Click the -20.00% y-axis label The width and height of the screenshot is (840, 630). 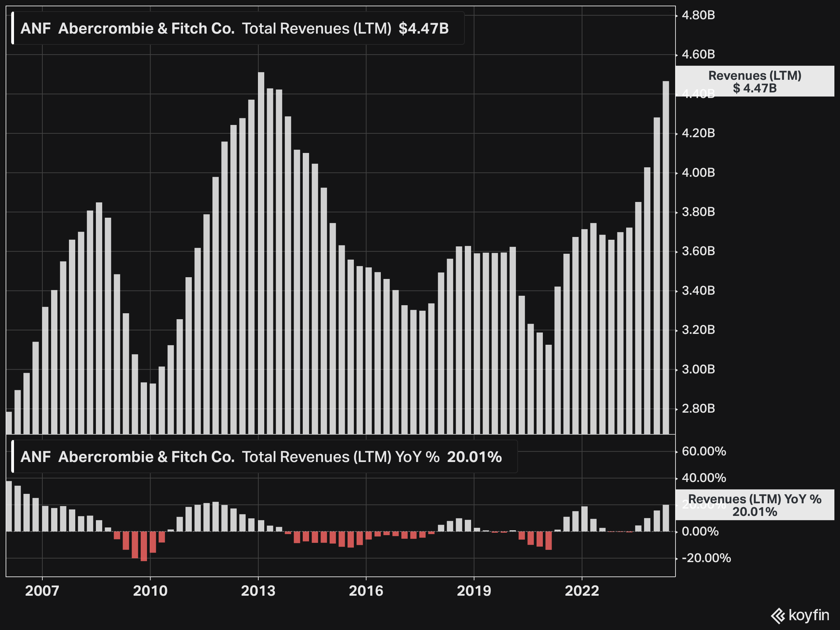coord(706,558)
